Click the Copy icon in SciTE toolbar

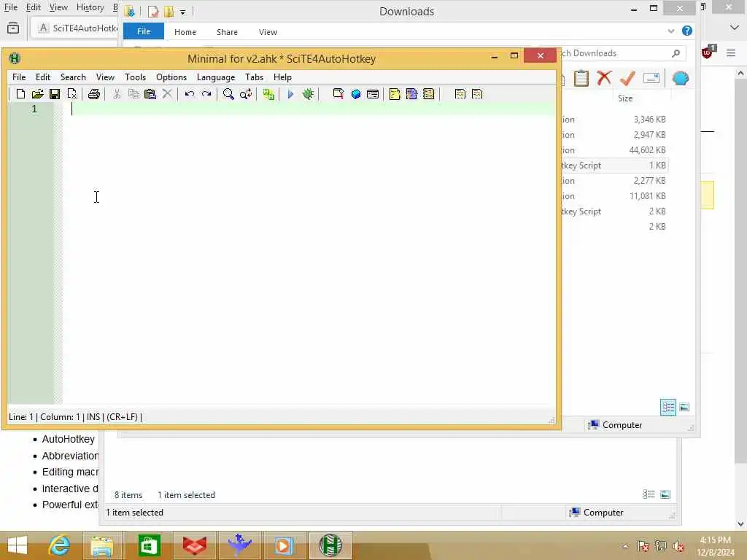tap(134, 94)
